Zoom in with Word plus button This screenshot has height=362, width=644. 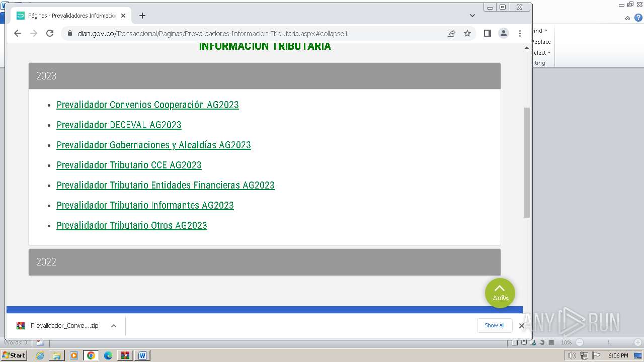[637, 342]
